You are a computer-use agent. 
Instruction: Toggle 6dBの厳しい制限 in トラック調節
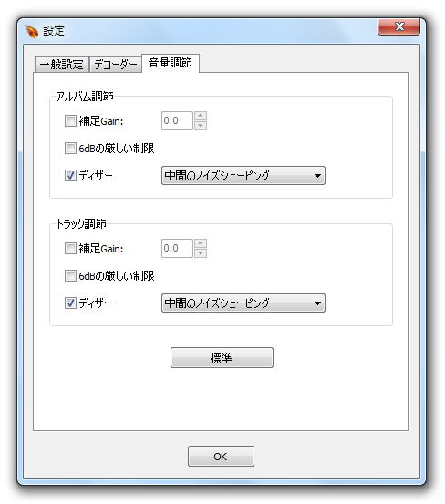pos(70,276)
